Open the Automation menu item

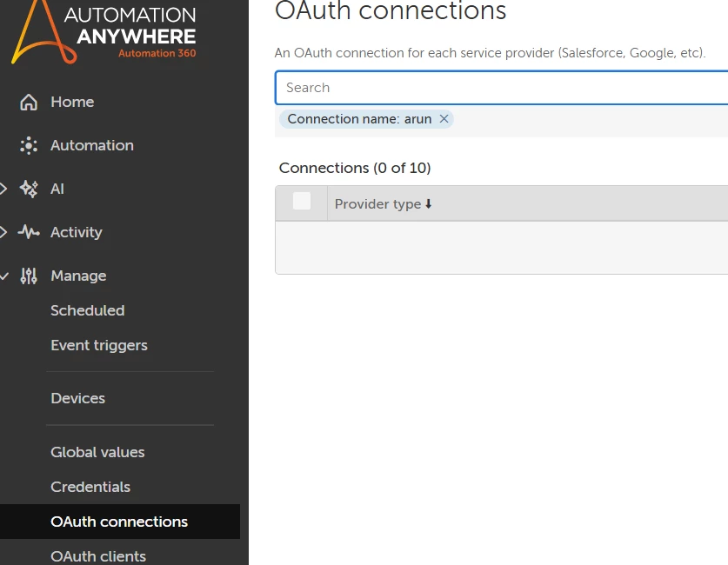click(x=92, y=146)
